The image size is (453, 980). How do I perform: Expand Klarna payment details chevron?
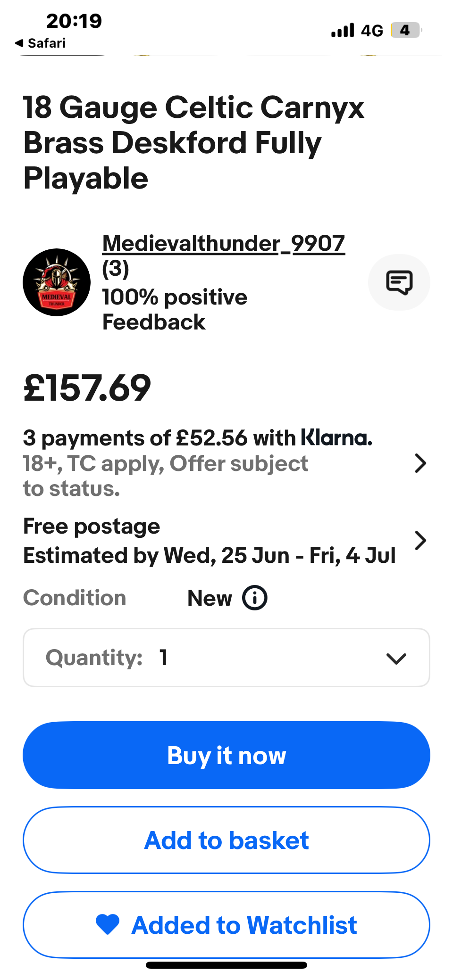click(x=420, y=463)
